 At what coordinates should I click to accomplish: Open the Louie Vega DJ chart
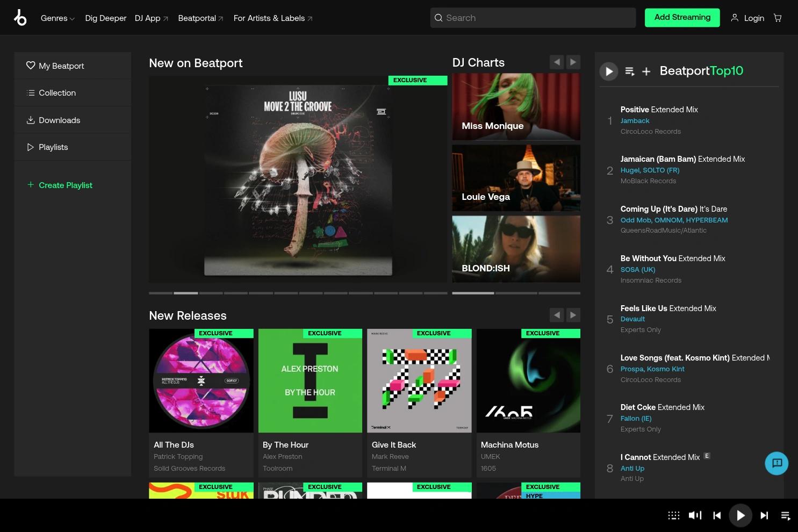(516, 178)
